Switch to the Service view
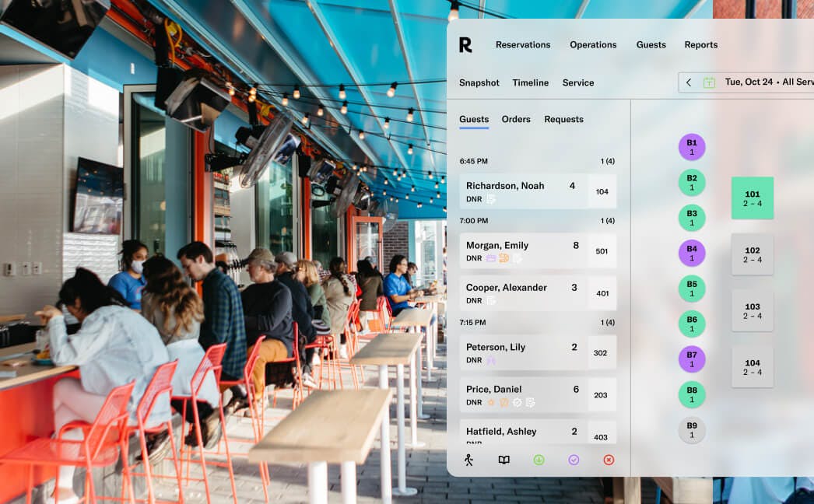 coord(577,82)
